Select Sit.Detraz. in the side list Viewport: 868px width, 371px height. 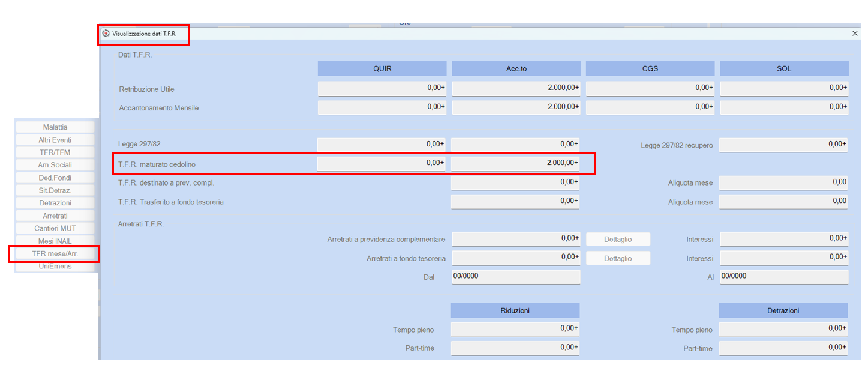click(55, 190)
